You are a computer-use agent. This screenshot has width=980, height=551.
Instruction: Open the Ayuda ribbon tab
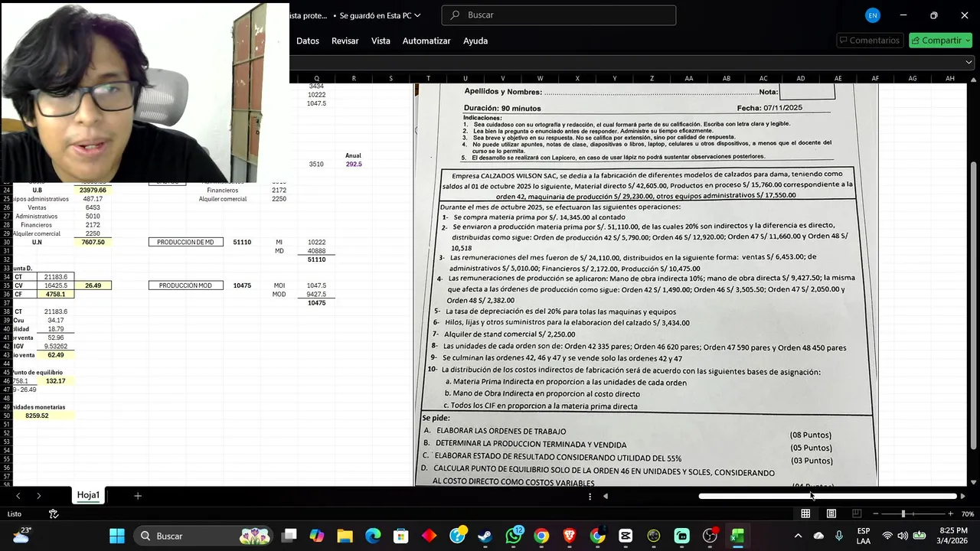475,41
